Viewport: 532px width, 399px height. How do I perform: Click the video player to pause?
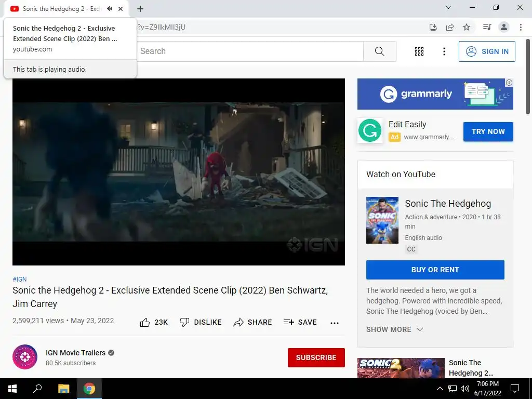coord(179,171)
